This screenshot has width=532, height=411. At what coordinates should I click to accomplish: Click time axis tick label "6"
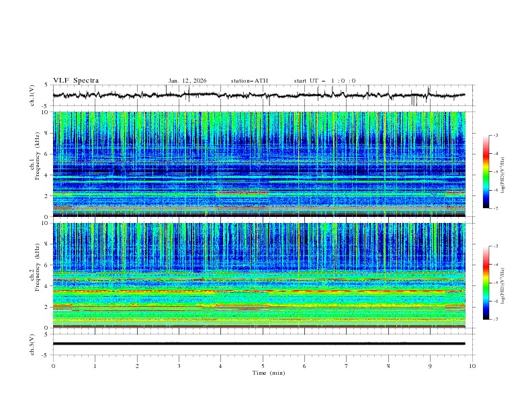point(304,366)
